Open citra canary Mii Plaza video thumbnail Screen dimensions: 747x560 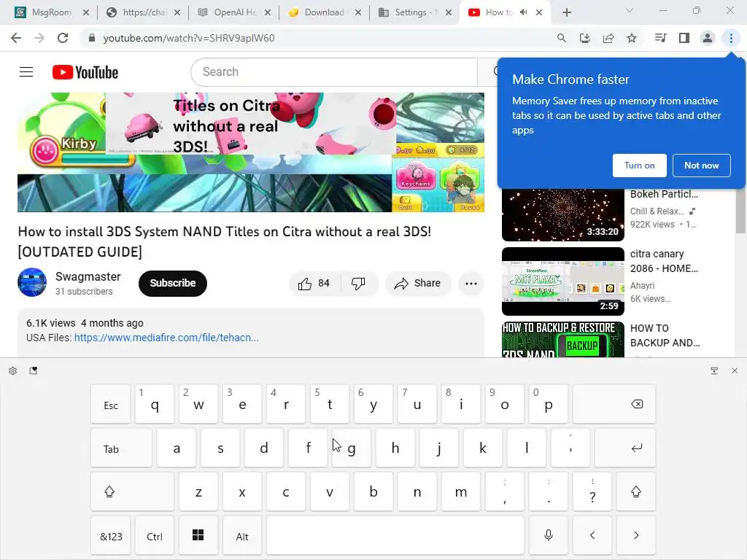pyautogui.click(x=563, y=281)
